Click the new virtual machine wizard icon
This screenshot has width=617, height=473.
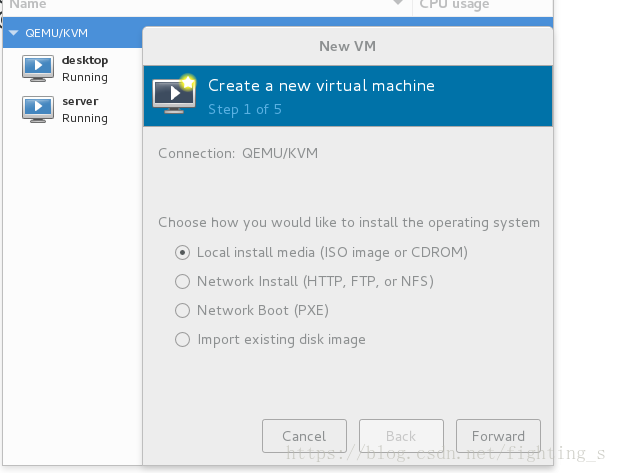[x=175, y=94]
